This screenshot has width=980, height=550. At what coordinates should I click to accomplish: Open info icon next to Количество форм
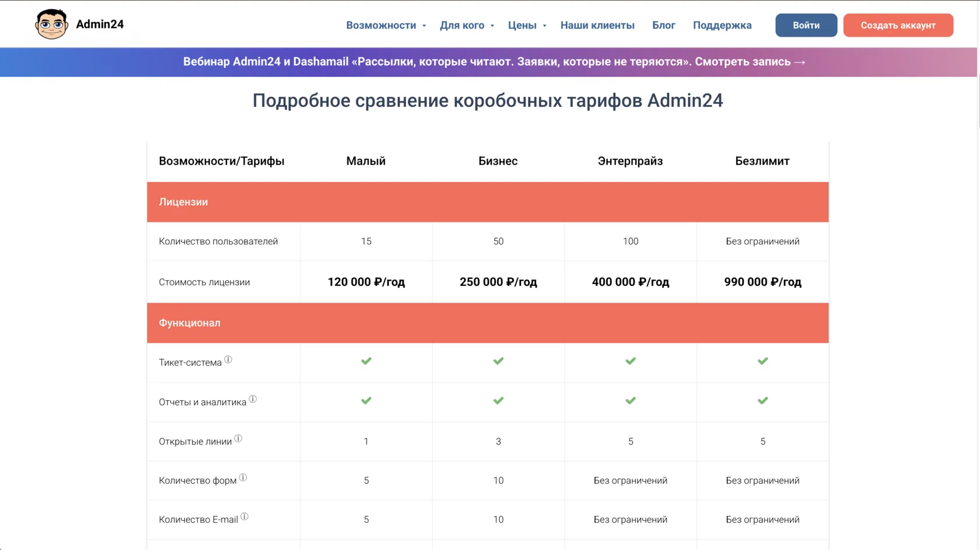pyautogui.click(x=243, y=478)
